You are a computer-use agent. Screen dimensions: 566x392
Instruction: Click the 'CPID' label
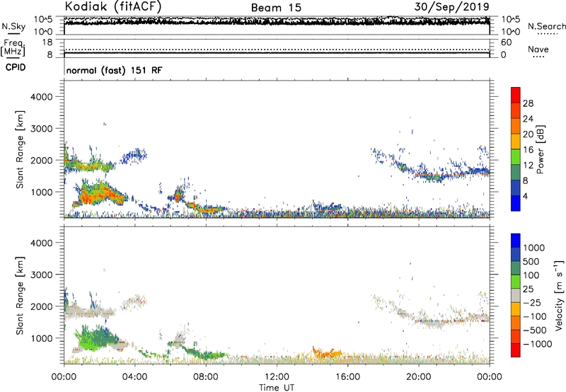click(16, 67)
